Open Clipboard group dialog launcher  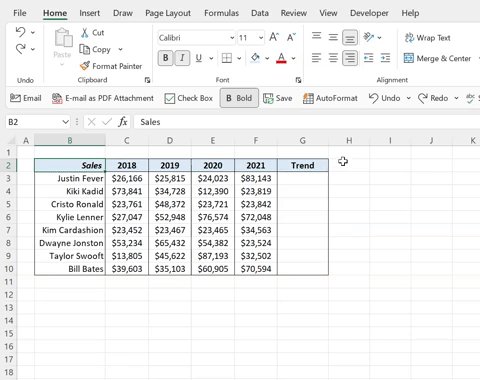pyautogui.click(x=147, y=80)
